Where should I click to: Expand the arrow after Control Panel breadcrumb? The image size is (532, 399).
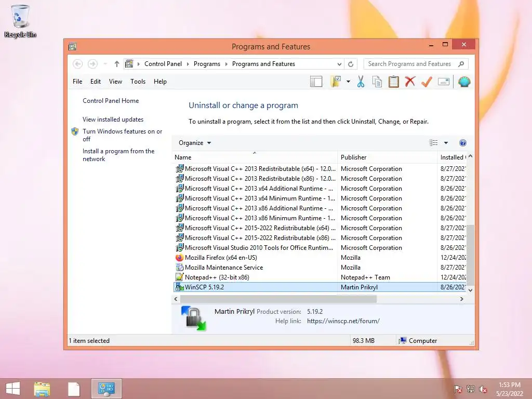[188, 64]
